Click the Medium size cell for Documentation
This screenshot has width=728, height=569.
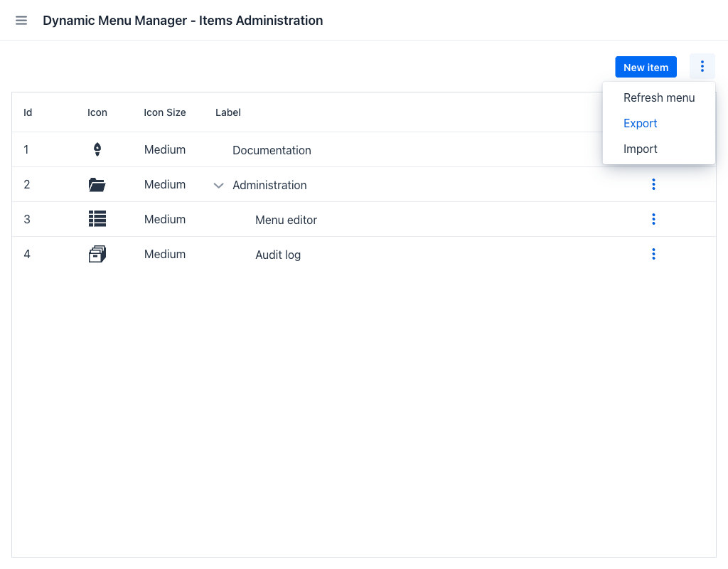(165, 149)
